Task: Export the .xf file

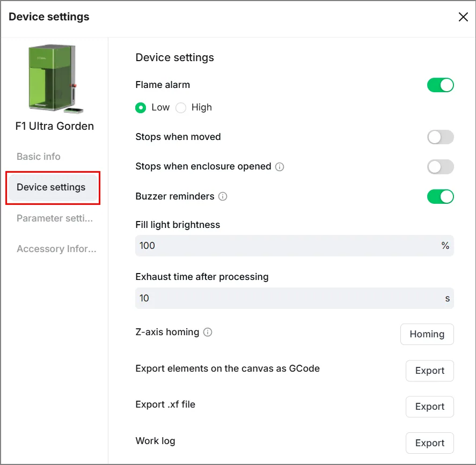Action: click(429, 407)
